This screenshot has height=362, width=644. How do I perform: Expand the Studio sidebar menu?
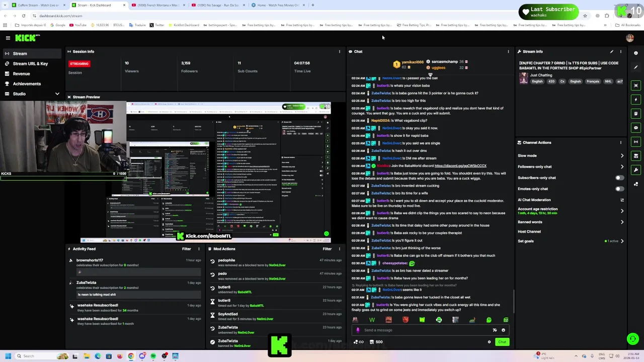coord(57,94)
